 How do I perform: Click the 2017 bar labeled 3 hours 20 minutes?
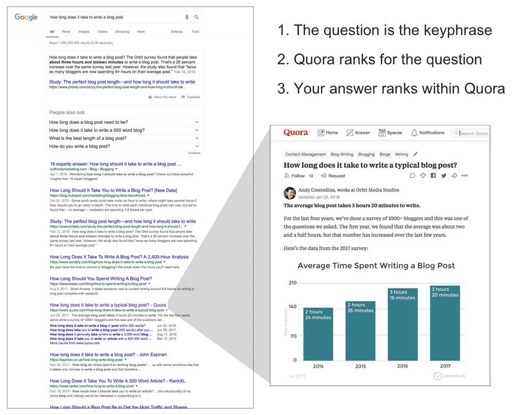(445, 323)
